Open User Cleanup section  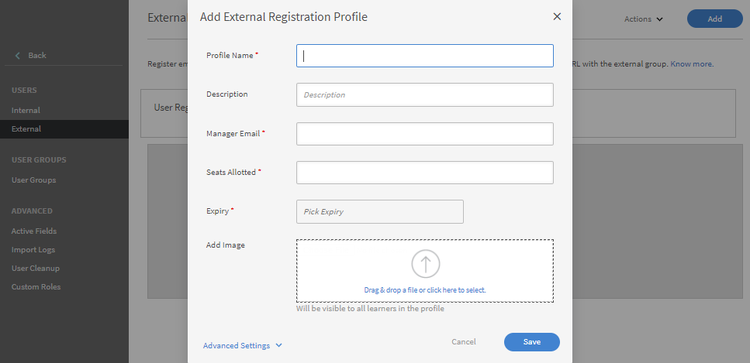click(35, 268)
